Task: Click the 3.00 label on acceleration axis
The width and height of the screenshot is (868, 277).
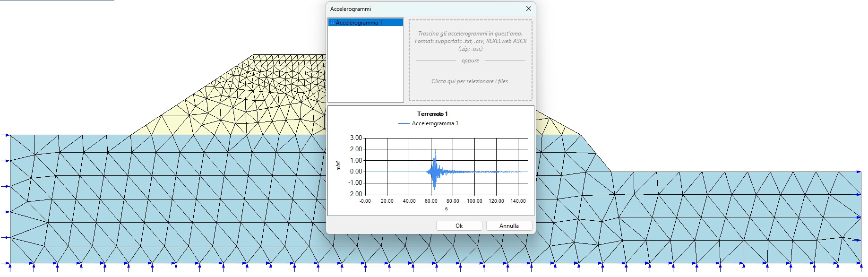Action: (356, 138)
